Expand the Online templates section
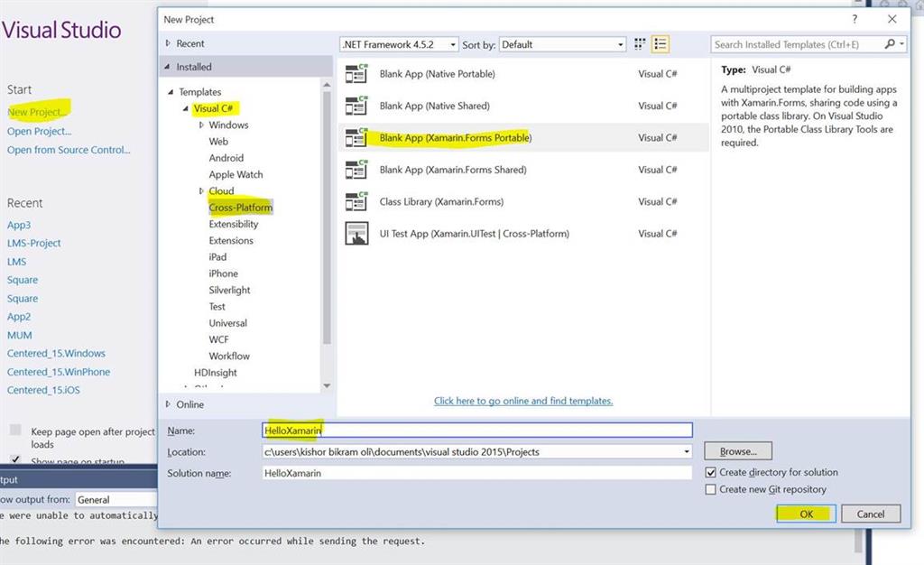Viewport: 924px width, 565px height. [x=170, y=404]
